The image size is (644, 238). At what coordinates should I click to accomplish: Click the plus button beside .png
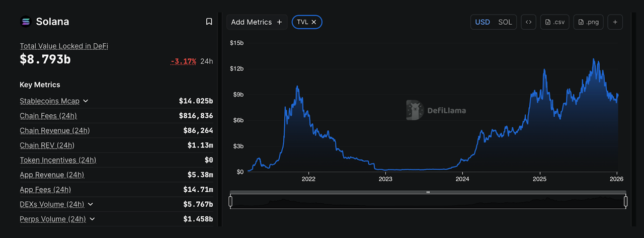(x=615, y=22)
